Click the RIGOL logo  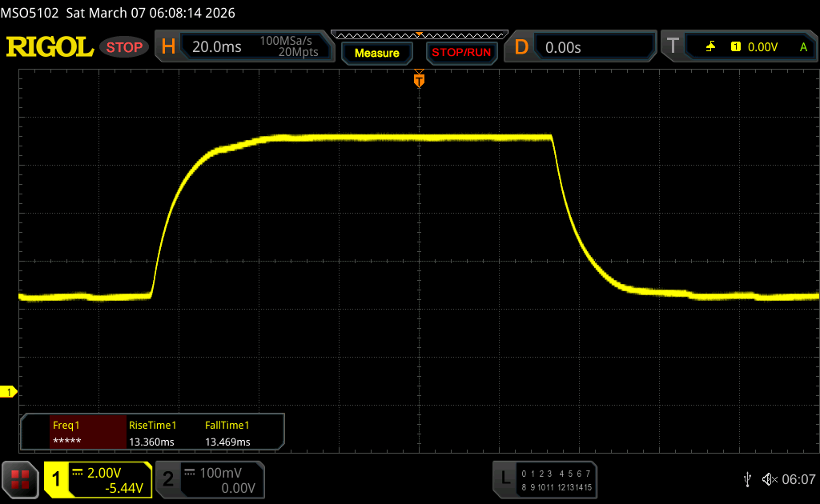(50, 47)
